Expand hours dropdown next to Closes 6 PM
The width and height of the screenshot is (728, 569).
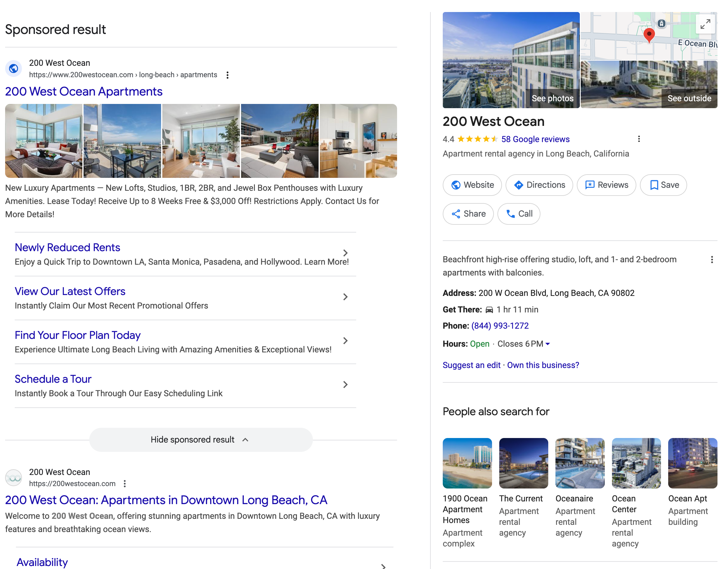pyautogui.click(x=547, y=344)
